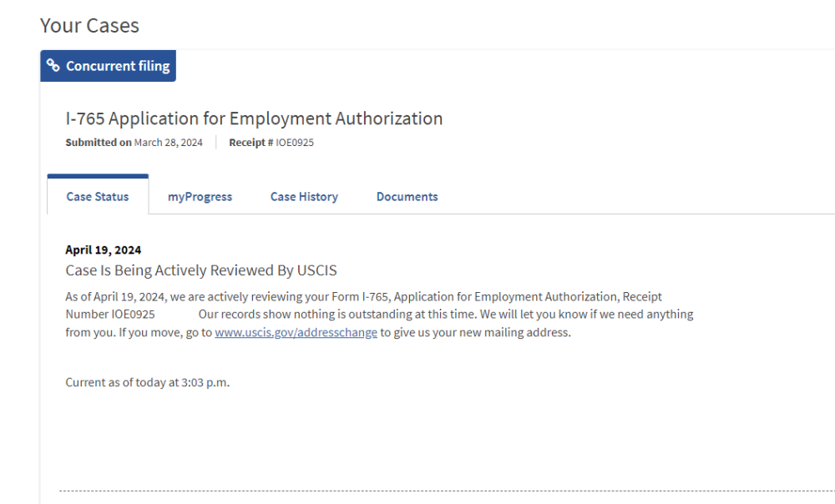Click the Your Cases page heading
The height and width of the screenshot is (504, 835).
[89, 26]
